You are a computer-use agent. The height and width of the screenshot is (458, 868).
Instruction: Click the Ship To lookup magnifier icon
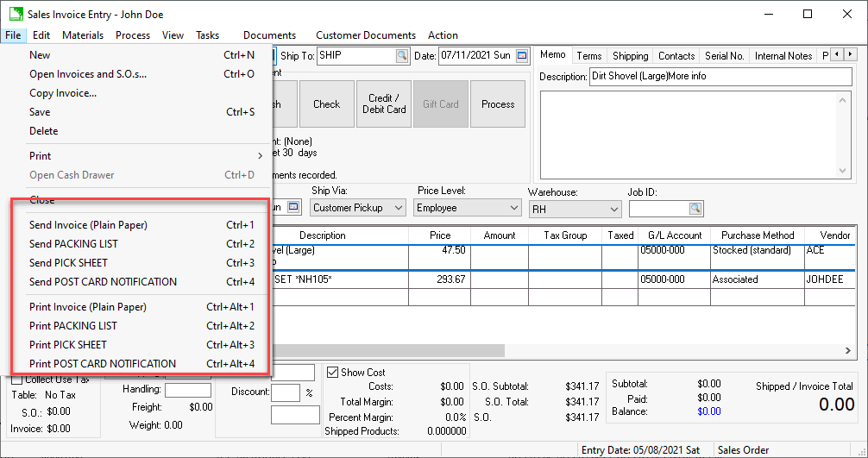click(x=401, y=56)
